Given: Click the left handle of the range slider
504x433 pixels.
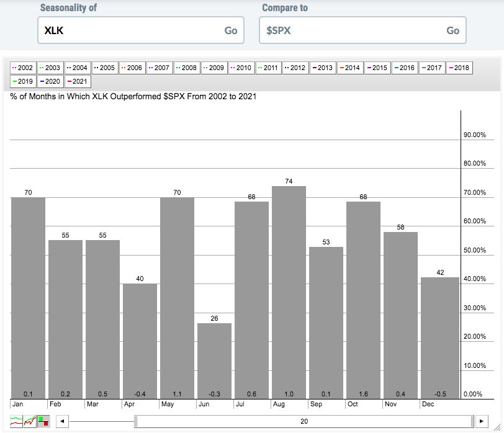Looking at the screenshot, I should [137, 421].
